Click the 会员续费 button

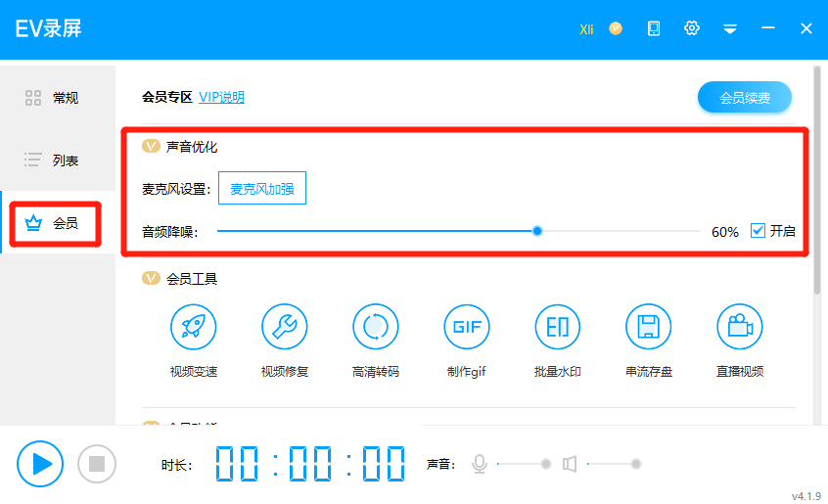(744, 98)
